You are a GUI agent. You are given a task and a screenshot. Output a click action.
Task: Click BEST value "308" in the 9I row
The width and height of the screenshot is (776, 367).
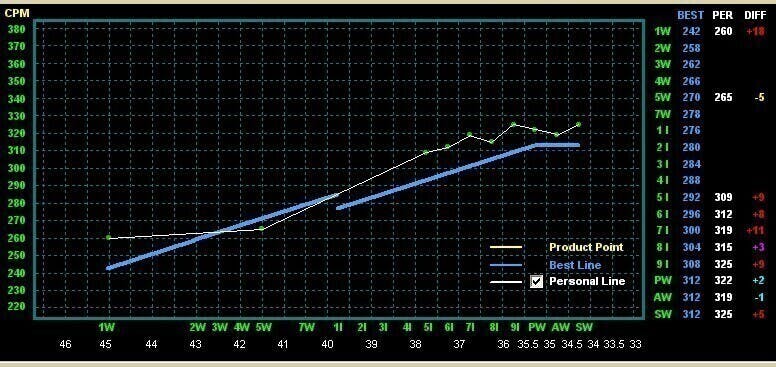[x=691, y=264]
